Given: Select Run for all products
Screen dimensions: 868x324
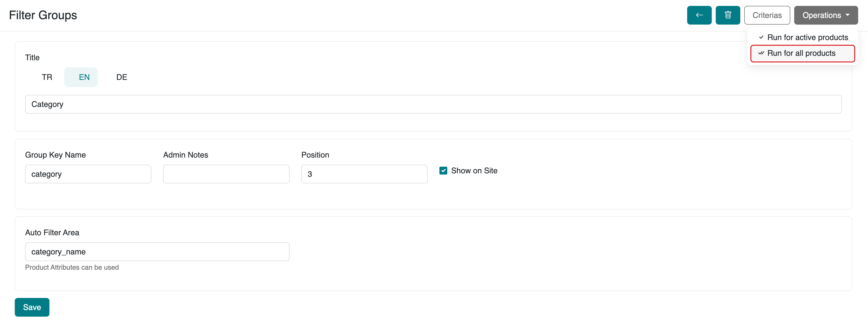Looking at the screenshot, I should 801,53.
